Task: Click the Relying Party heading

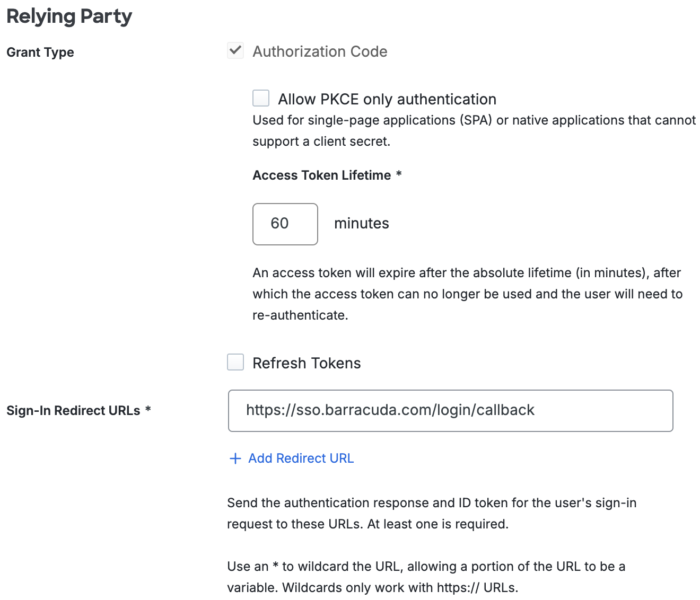Action: [x=68, y=16]
